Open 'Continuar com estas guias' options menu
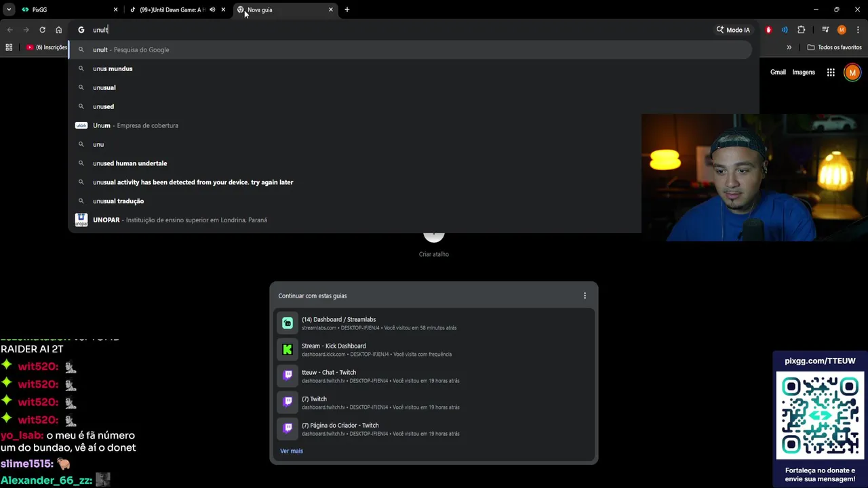 pos(585,296)
